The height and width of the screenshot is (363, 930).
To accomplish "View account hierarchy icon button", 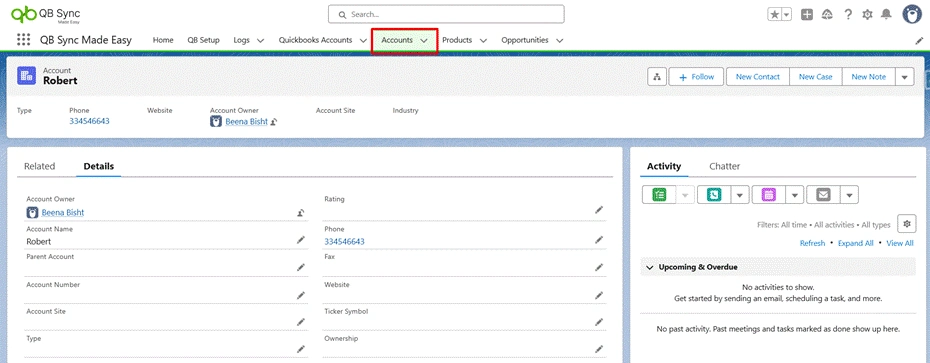I will pos(657,77).
